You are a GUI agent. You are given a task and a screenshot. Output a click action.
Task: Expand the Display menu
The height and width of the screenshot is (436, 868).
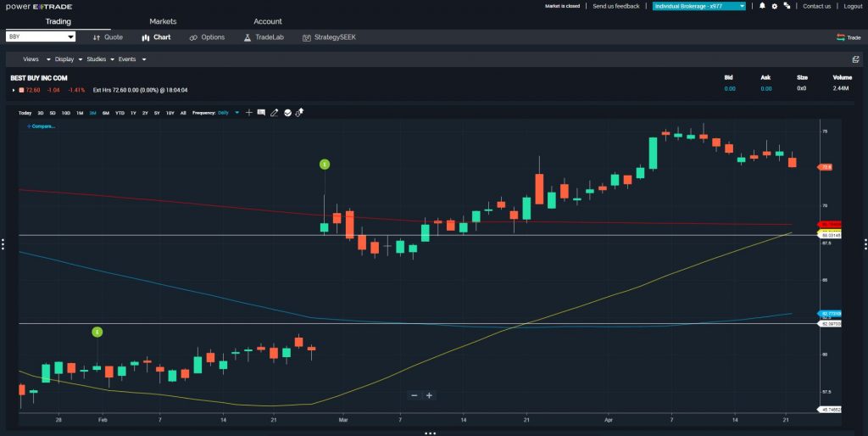point(69,59)
